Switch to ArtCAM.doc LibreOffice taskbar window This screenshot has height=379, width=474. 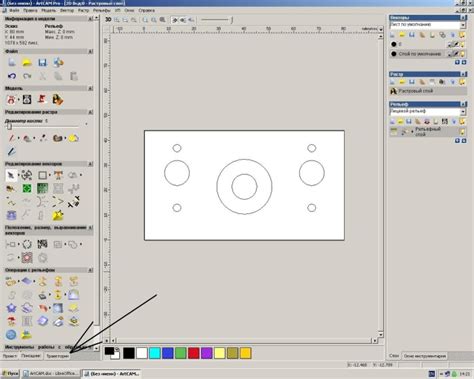click(x=51, y=374)
